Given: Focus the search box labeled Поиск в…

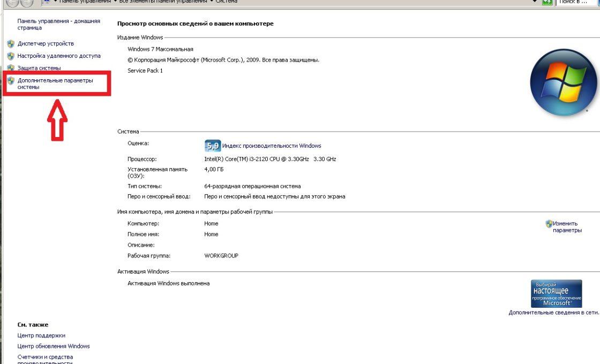Looking at the screenshot, I should point(576,2).
